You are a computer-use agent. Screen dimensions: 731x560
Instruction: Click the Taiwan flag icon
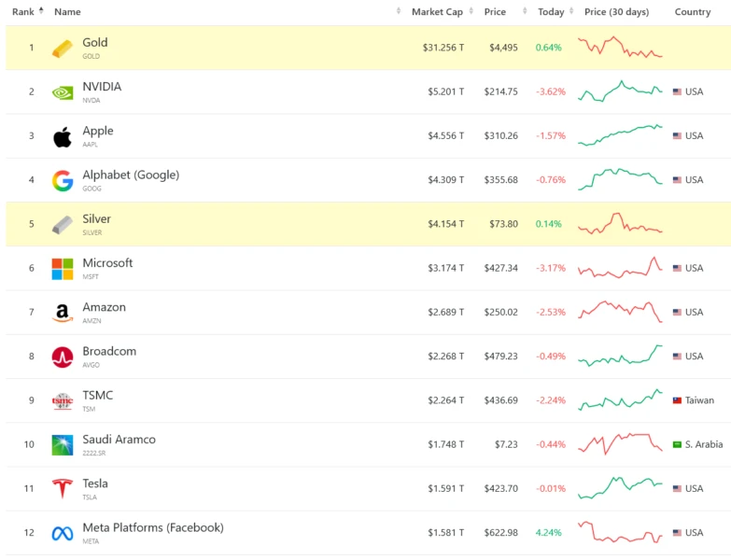coord(677,400)
